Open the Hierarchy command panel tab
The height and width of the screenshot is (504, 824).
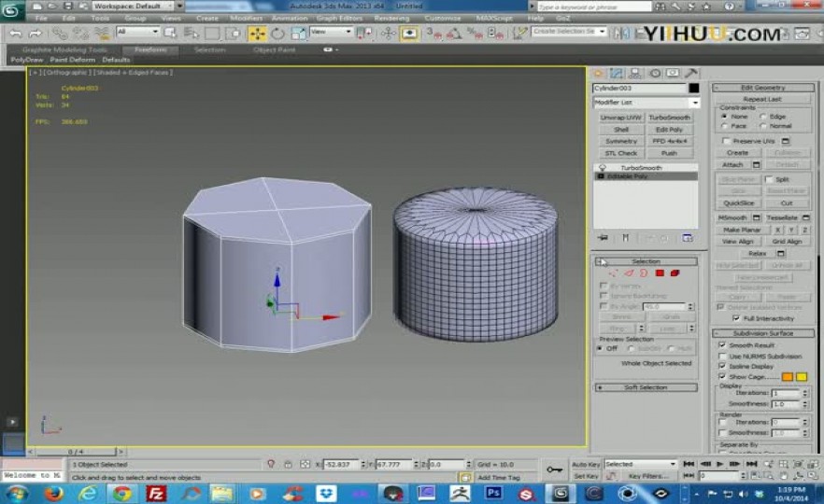tap(635, 73)
